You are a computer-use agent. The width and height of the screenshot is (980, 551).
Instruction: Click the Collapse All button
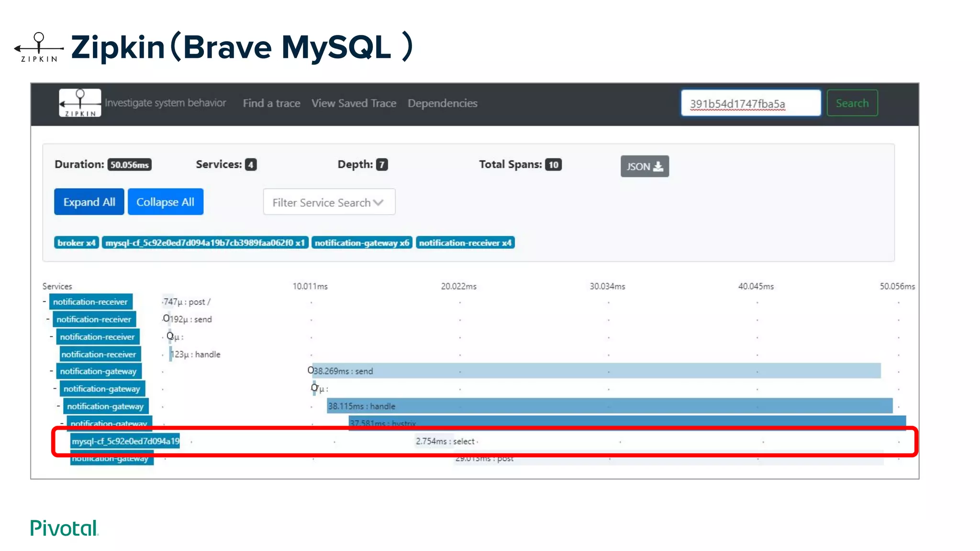point(166,202)
